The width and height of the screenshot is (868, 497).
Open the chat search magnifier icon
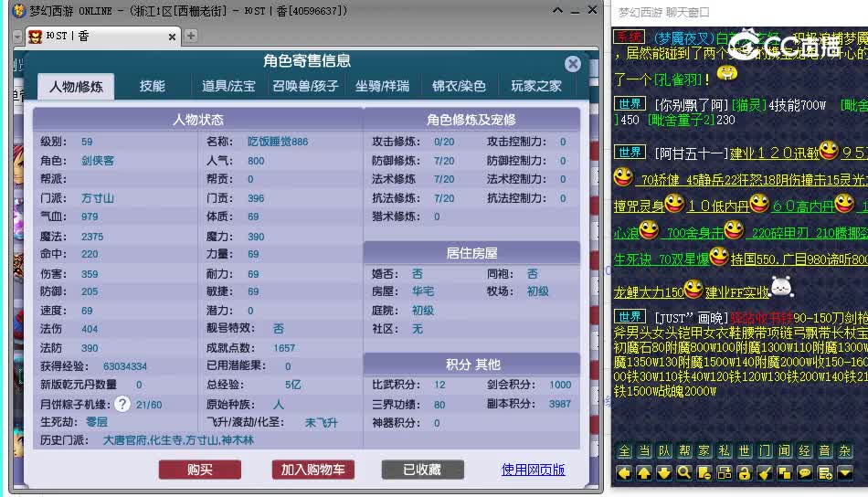coord(684,473)
